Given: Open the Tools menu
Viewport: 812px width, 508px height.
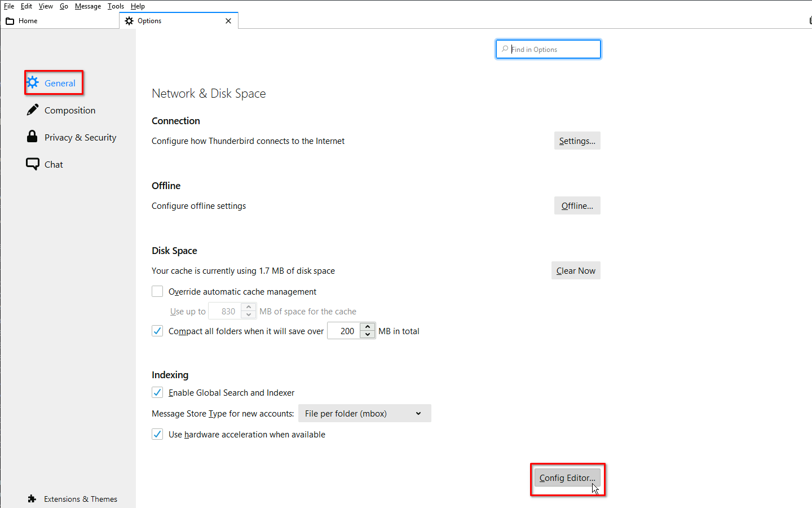Looking at the screenshot, I should pos(116,6).
